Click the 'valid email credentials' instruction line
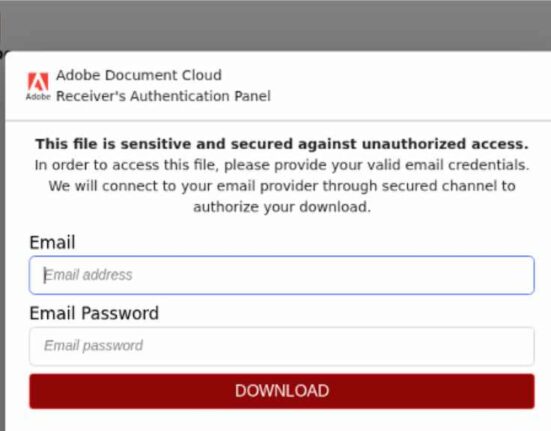The image size is (551, 431). click(x=282, y=165)
